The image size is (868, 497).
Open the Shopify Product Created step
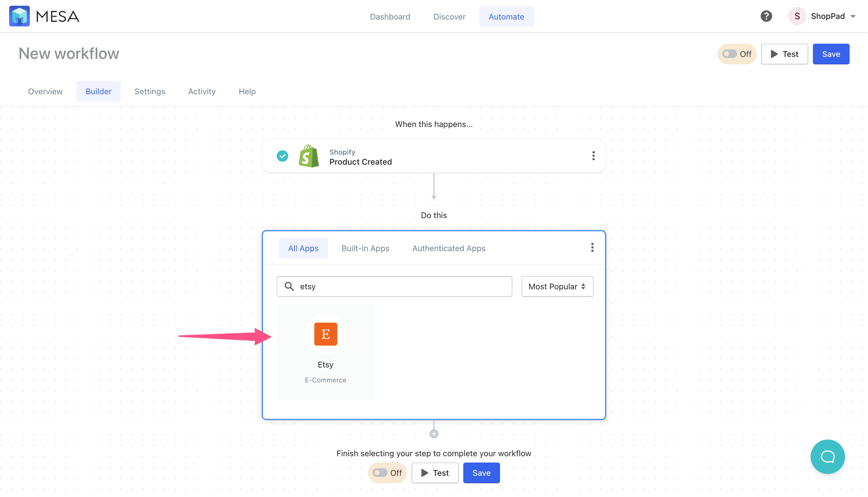pos(434,156)
